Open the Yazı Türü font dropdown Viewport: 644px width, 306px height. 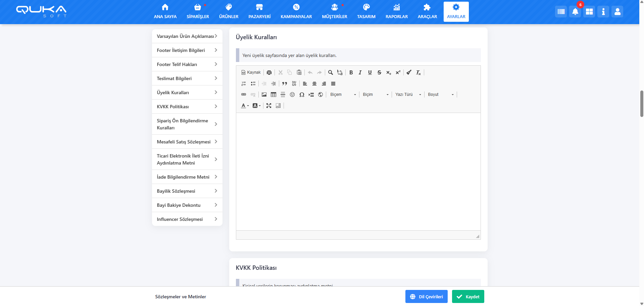tap(408, 95)
